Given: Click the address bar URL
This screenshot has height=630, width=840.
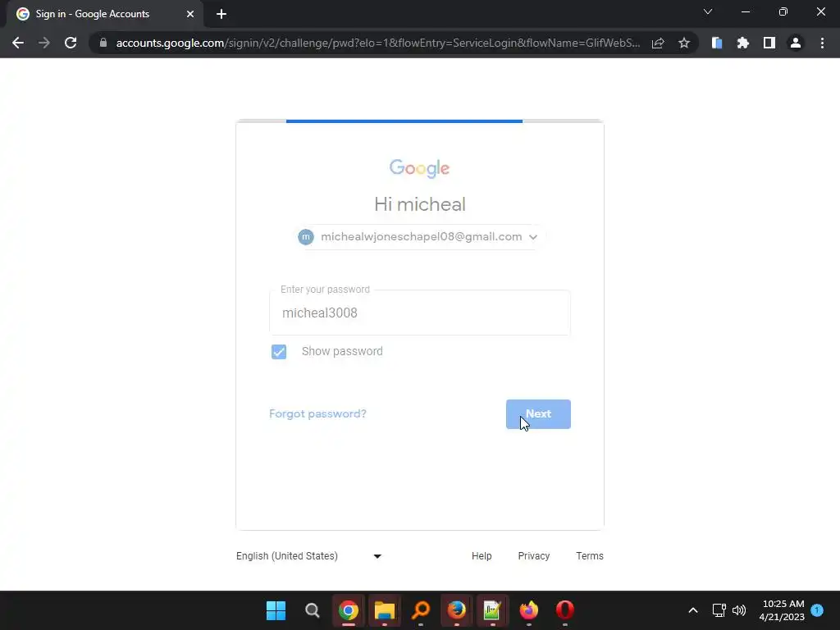Looking at the screenshot, I should coord(377,43).
